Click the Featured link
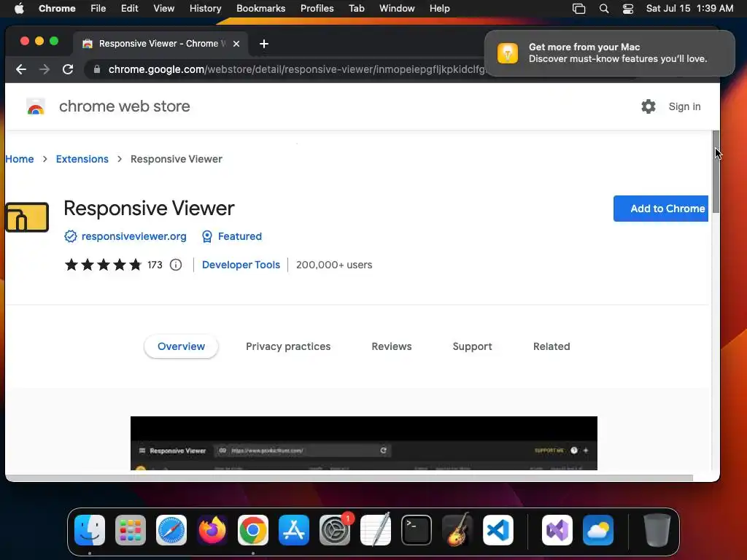Screen dimensions: 747x560 [x=239, y=237]
